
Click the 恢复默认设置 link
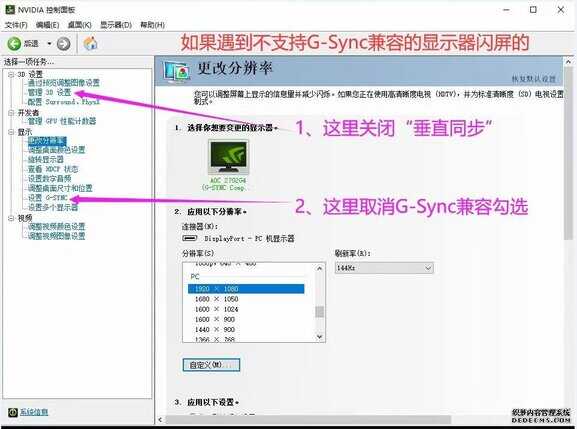[534, 79]
